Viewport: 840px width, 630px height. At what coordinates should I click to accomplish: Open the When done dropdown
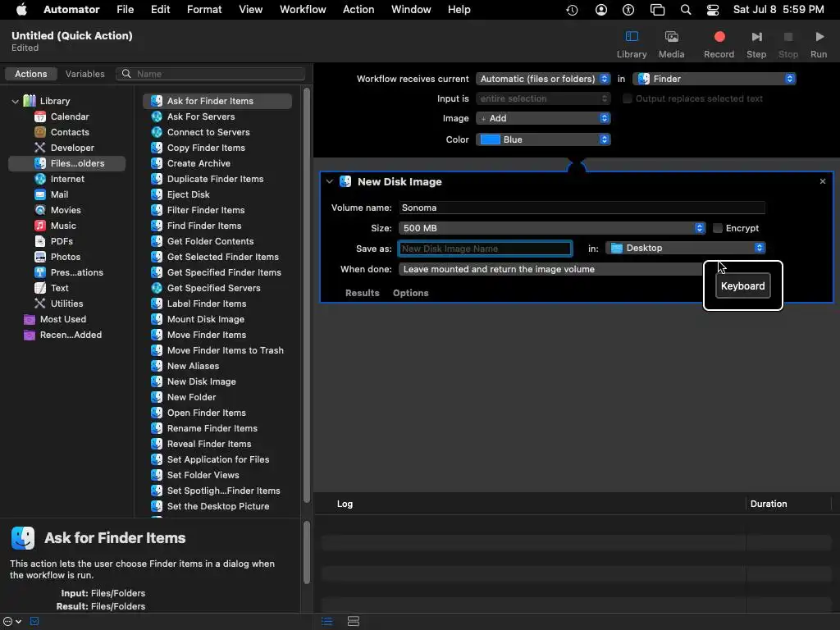[x=552, y=269]
